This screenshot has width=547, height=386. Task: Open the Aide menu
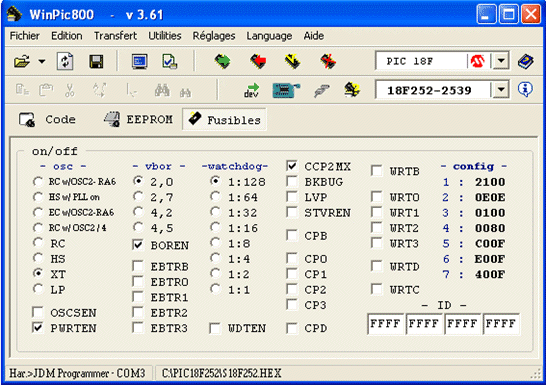point(314,36)
